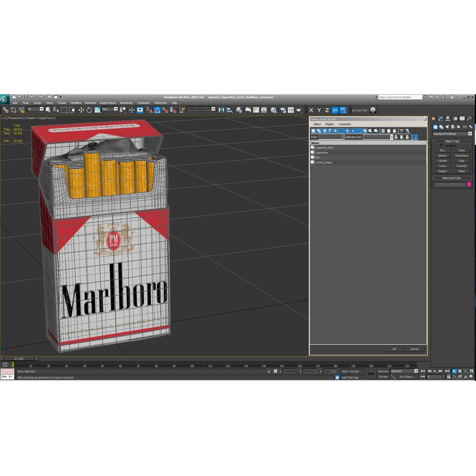
Task: Toggle the Set Key mode button
Action: 383,377
